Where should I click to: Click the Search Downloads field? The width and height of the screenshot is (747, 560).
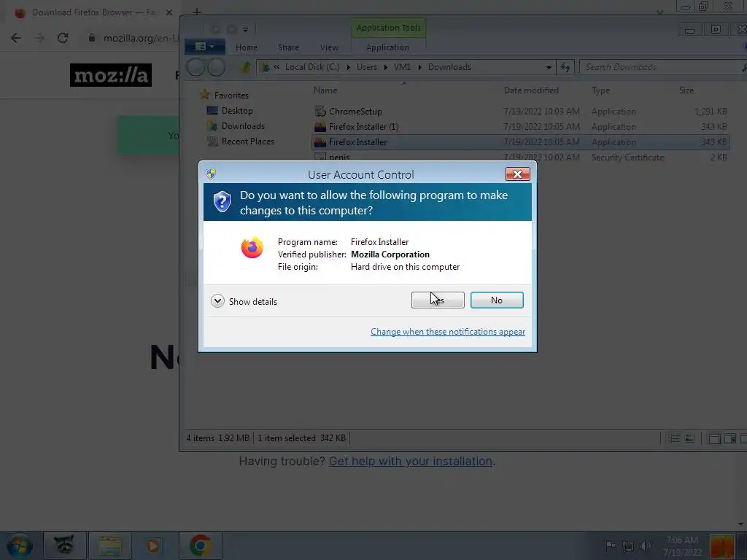[662, 67]
